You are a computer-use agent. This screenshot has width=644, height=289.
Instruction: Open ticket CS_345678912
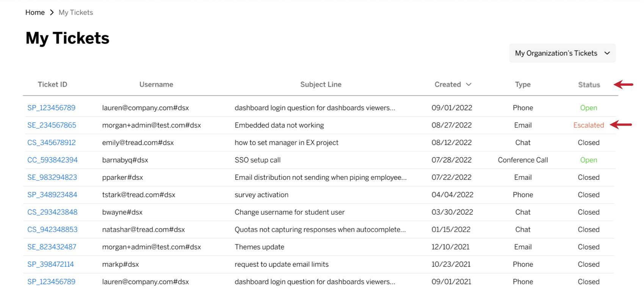point(52,143)
